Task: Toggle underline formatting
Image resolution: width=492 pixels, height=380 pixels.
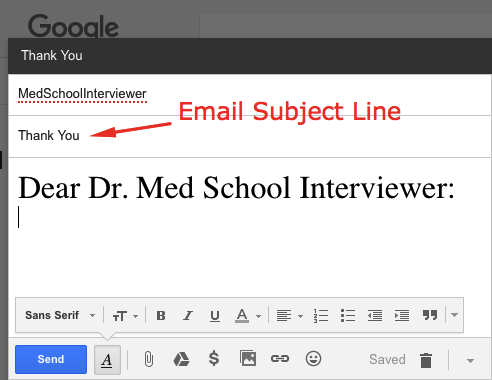Action: tap(215, 316)
